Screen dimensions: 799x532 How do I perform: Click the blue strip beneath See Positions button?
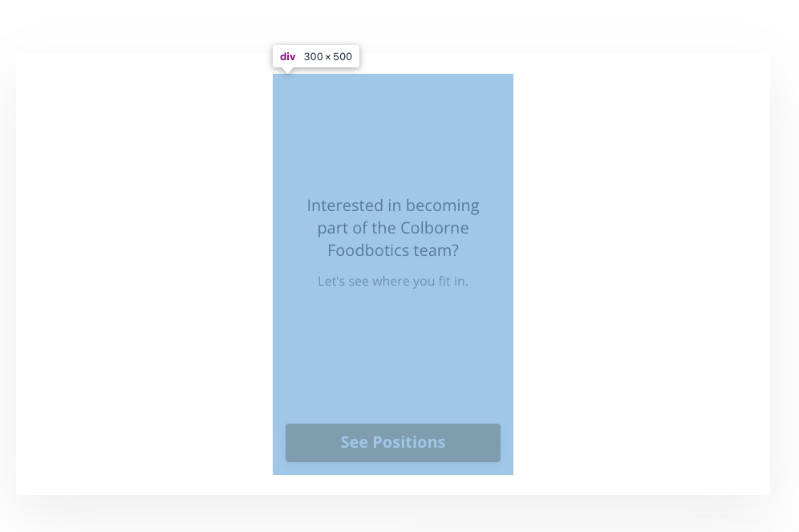[x=393, y=469]
